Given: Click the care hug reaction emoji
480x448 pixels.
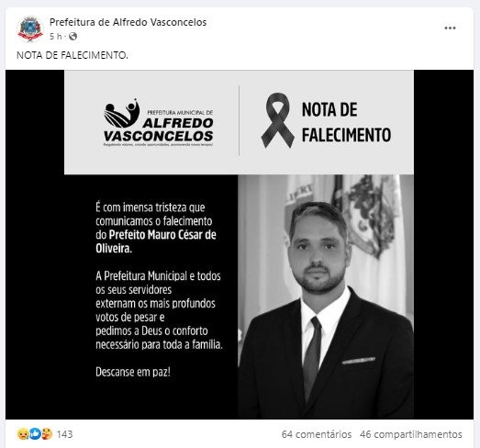Looking at the screenshot, I should pos(47,434).
